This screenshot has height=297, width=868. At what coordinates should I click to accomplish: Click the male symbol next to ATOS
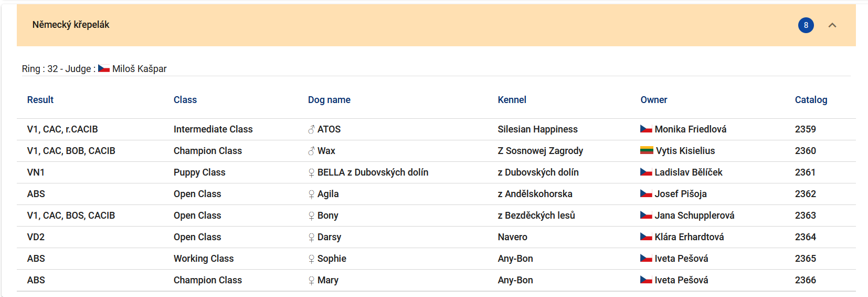tap(311, 129)
